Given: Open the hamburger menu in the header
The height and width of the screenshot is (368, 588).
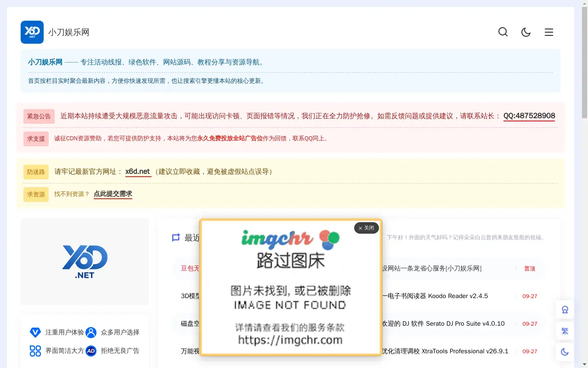Looking at the screenshot, I should [x=549, y=32].
